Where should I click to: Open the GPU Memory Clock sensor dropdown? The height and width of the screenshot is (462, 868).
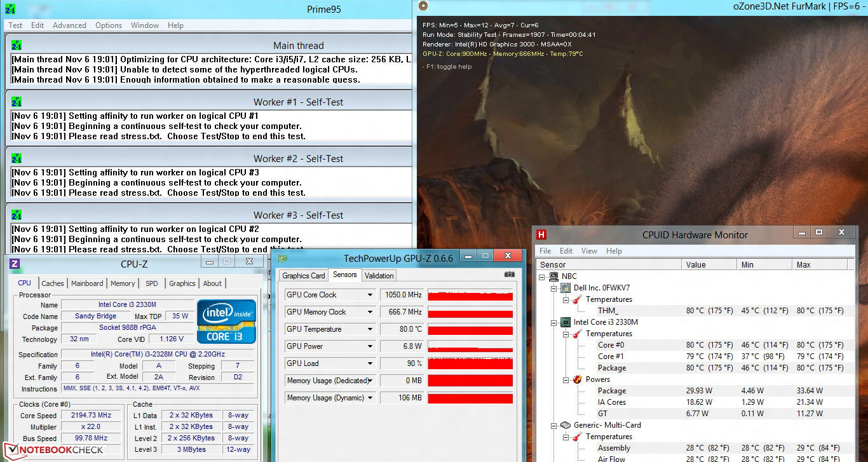click(370, 312)
